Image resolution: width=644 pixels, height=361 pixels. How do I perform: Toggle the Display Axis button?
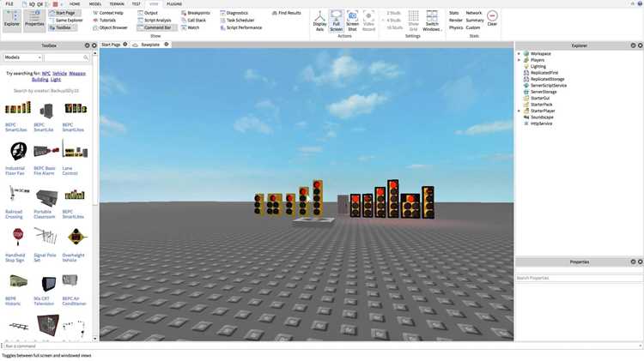tap(319, 21)
